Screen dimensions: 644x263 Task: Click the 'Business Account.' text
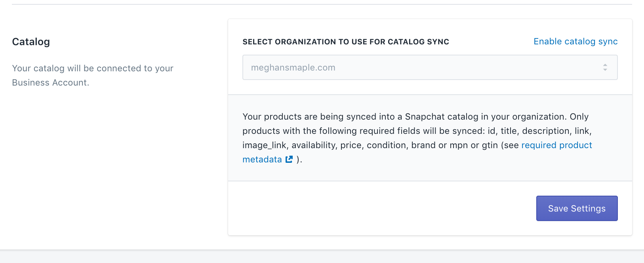[50, 83]
